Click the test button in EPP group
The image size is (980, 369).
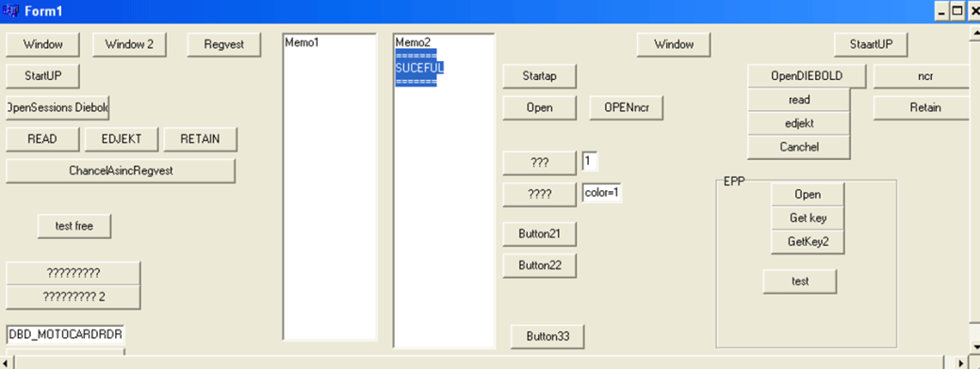[x=799, y=281]
